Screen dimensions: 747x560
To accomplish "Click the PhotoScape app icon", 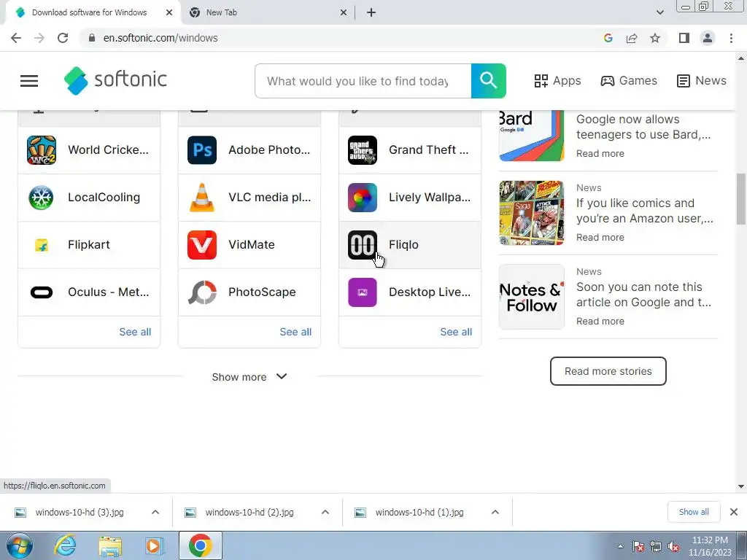I will coord(202,292).
